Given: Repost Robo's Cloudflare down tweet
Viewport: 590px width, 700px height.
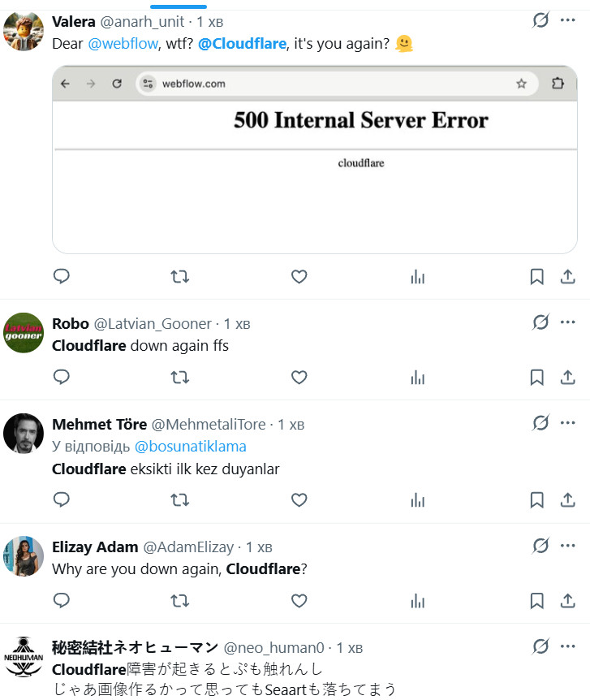Looking at the screenshot, I should 179,377.
